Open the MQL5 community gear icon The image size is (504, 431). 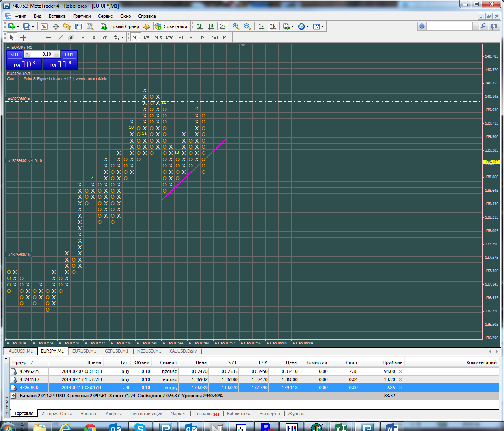[x=422, y=26]
